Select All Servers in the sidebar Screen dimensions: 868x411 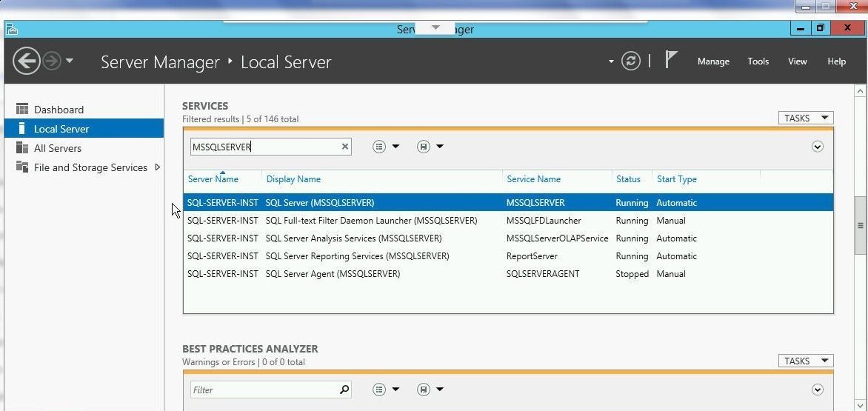(57, 148)
